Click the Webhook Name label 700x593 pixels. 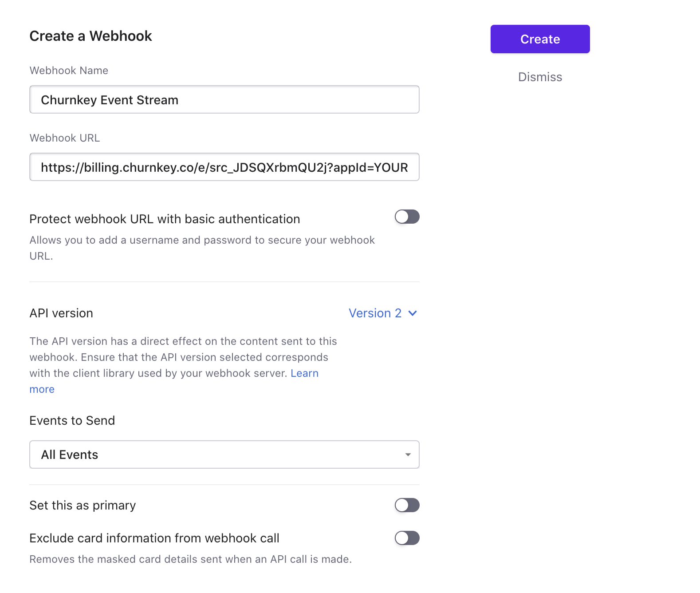coord(69,71)
